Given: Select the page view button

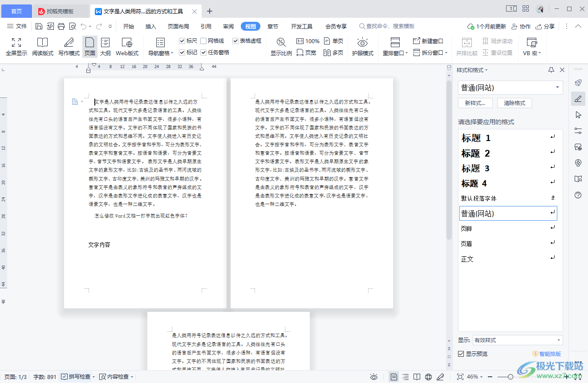Looking at the screenshot, I should [x=90, y=47].
